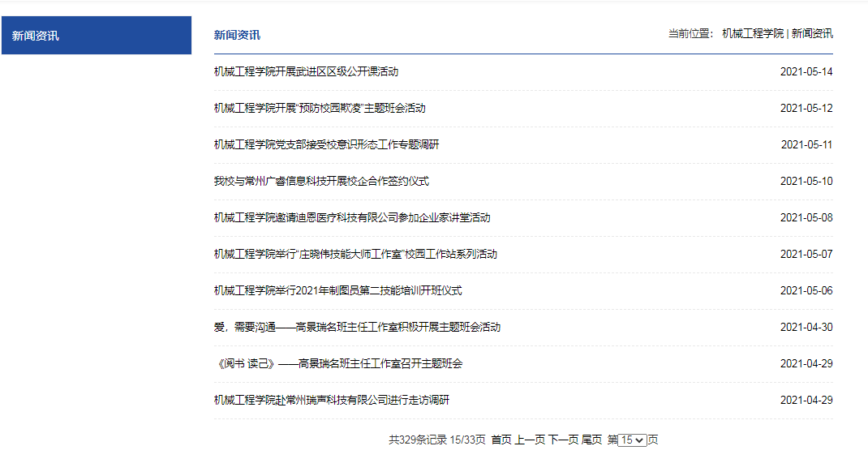Click 新闻资讯 in the breadcrumb path
The width and height of the screenshot is (868, 459).
(x=812, y=33)
